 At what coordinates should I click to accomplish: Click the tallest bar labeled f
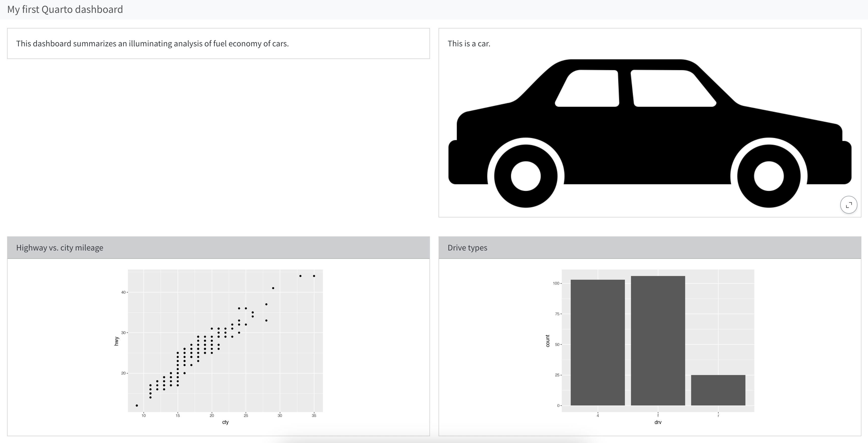coord(658,341)
